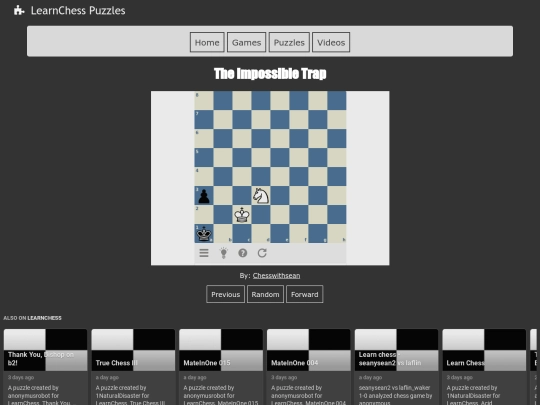Open the Chesswithsean author link
540x405 pixels.
pos(276,276)
